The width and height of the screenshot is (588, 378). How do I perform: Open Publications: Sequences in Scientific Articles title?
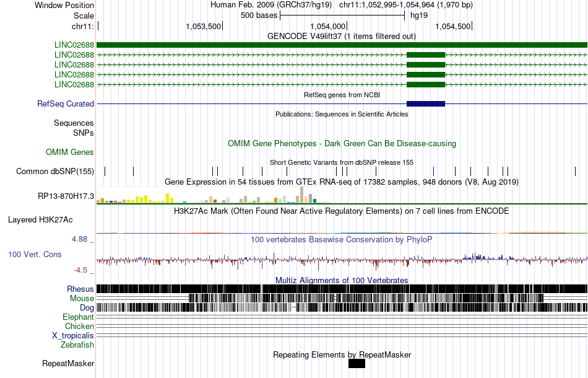coord(342,114)
